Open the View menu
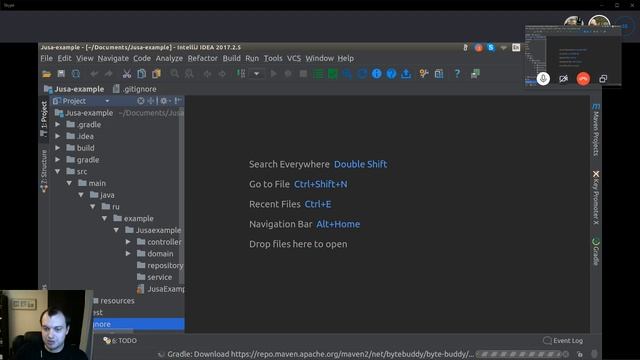Viewport: 640px width, 360px height. pyautogui.click(x=84, y=58)
